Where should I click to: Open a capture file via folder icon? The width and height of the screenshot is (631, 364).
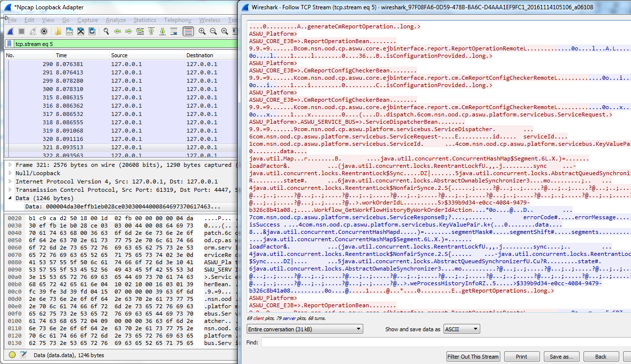[x=58, y=31]
